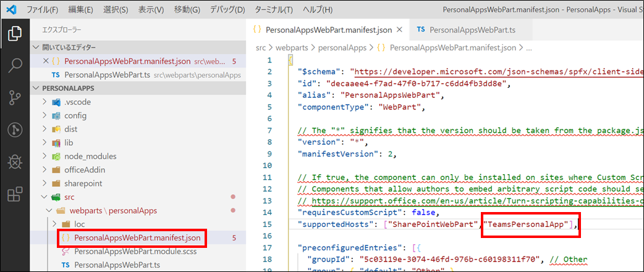Screen dimensions: 644x272
Task: Switch to PersonalAppsWebPart.ts editor tab
Action: tap(472, 30)
